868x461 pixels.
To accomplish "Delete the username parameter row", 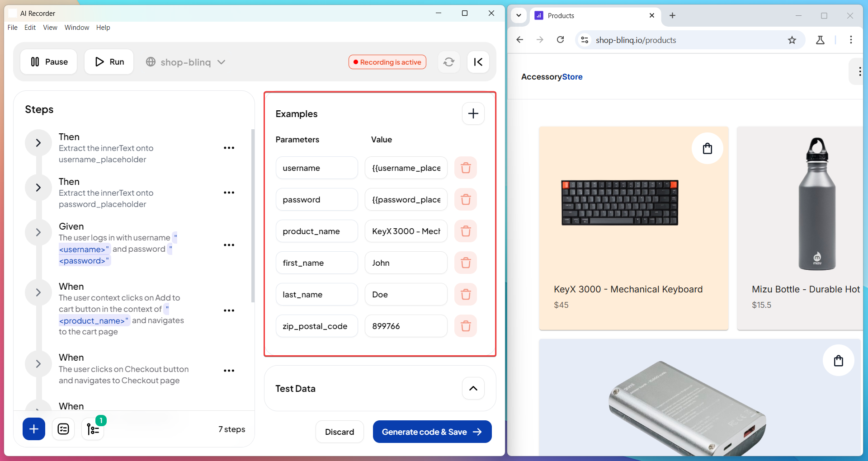I will pos(466,168).
